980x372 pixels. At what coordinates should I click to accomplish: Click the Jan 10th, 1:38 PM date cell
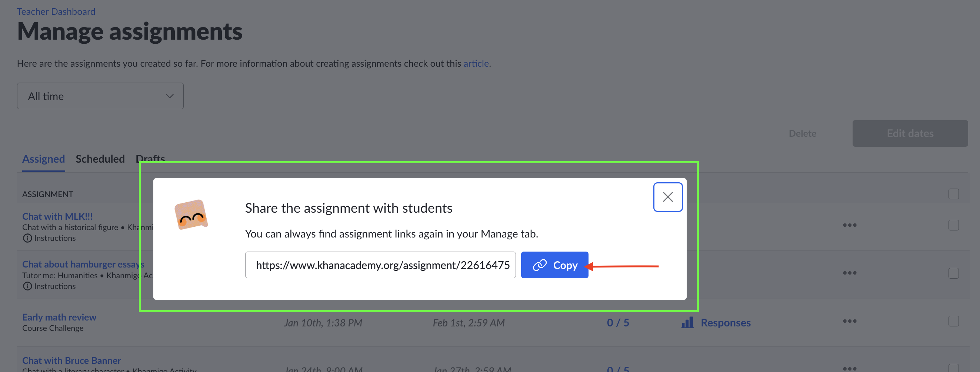pos(323,323)
